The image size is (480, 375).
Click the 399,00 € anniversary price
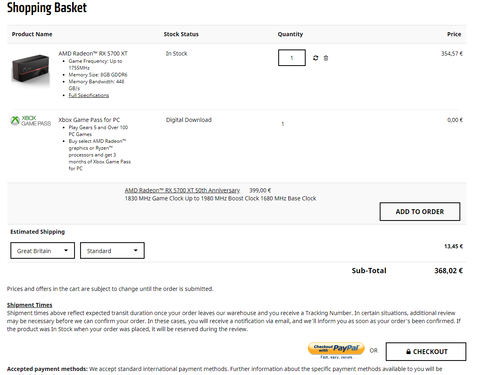(260, 190)
